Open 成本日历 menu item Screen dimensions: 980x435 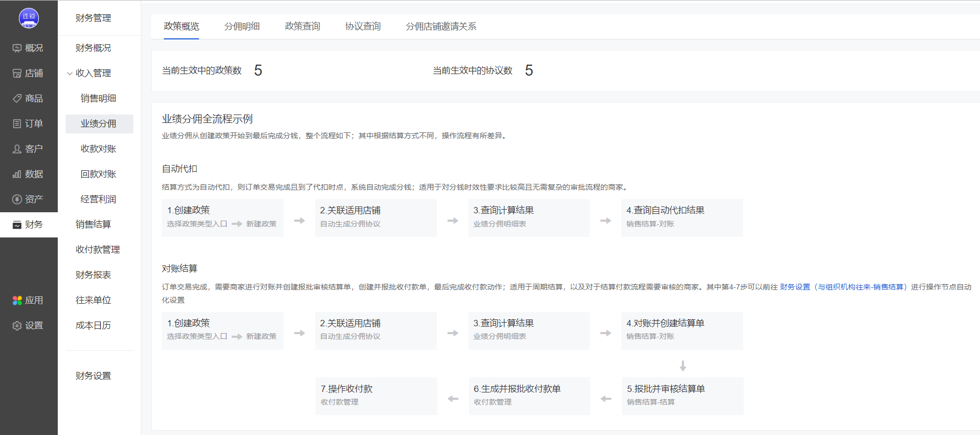pos(93,325)
